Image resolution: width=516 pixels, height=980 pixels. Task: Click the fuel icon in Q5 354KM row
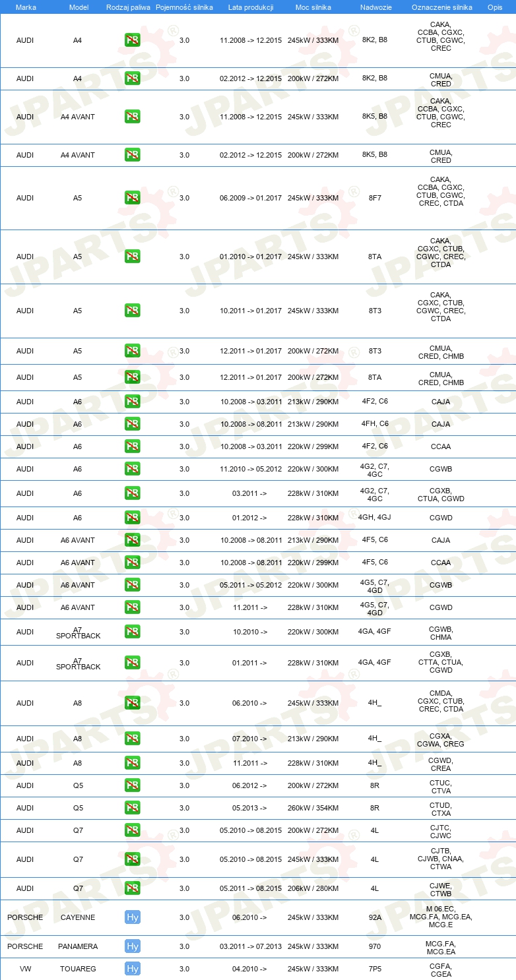coord(133,808)
